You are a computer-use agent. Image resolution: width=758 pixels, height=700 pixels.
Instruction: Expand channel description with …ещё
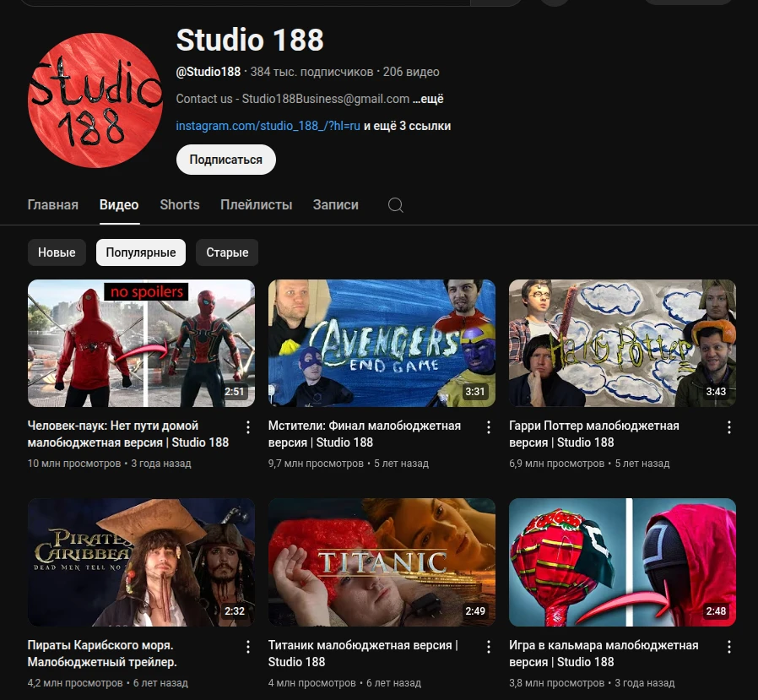tap(428, 99)
